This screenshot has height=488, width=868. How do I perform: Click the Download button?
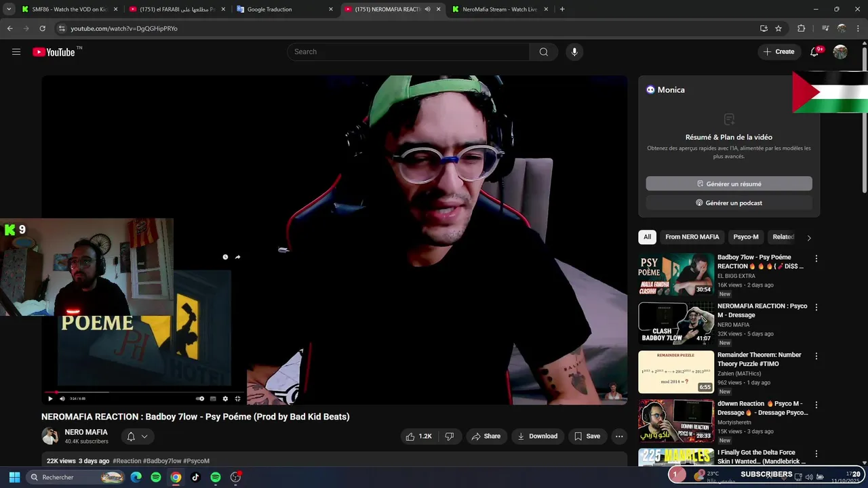537,436
